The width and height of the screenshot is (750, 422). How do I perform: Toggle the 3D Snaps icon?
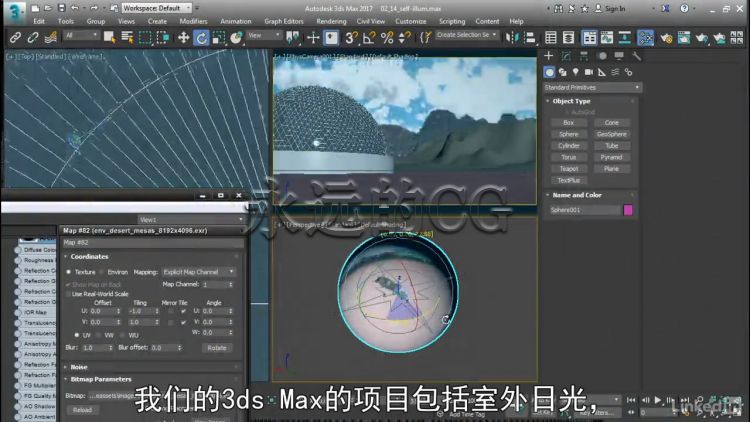pos(351,37)
